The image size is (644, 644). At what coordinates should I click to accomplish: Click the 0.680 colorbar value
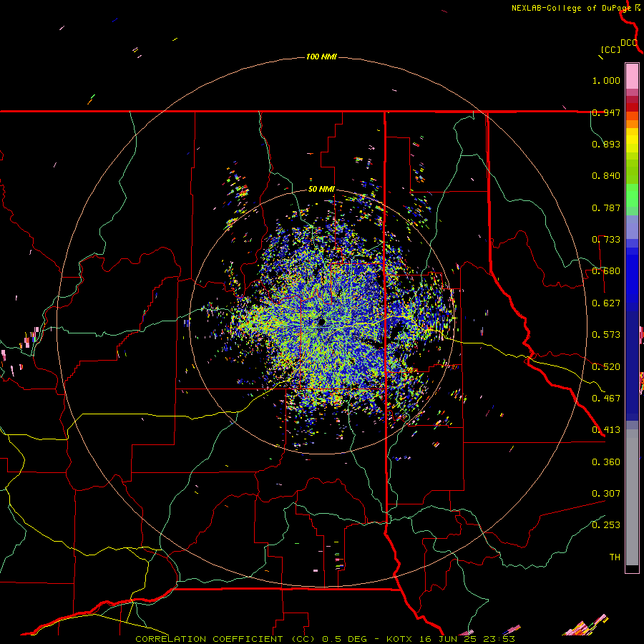click(606, 271)
